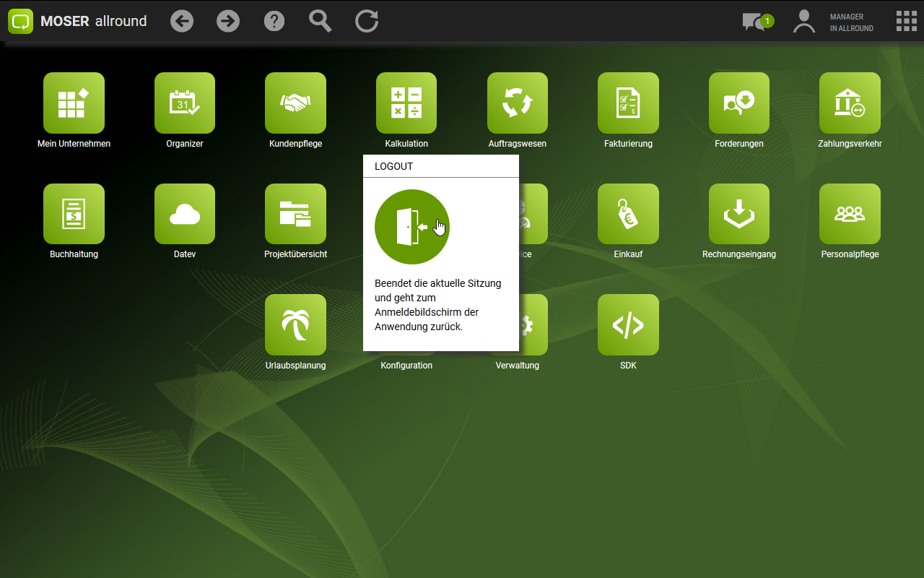Click the green Logout door button
Screen dimensions: 924x578
[x=412, y=227]
